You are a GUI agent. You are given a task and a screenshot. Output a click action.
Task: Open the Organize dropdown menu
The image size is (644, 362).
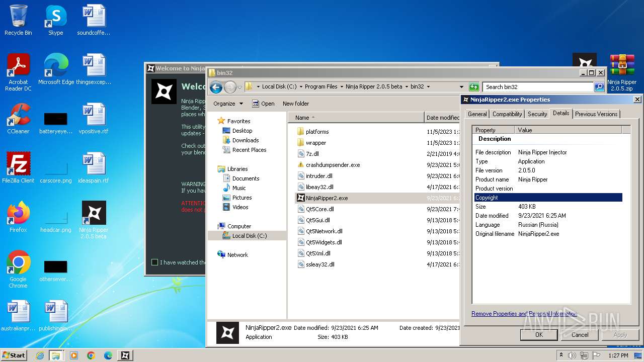click(228, 104)
